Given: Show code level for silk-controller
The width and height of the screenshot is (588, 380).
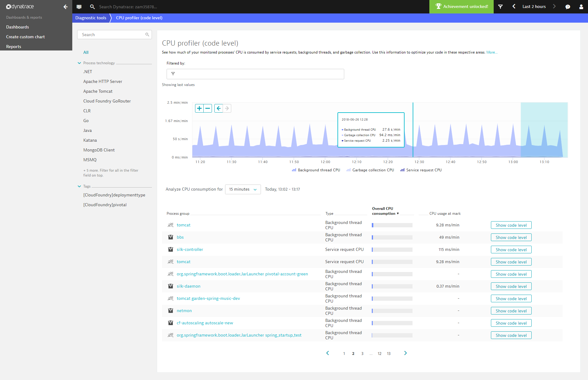Looking at the screenshot, I should (x=511, y=250).
